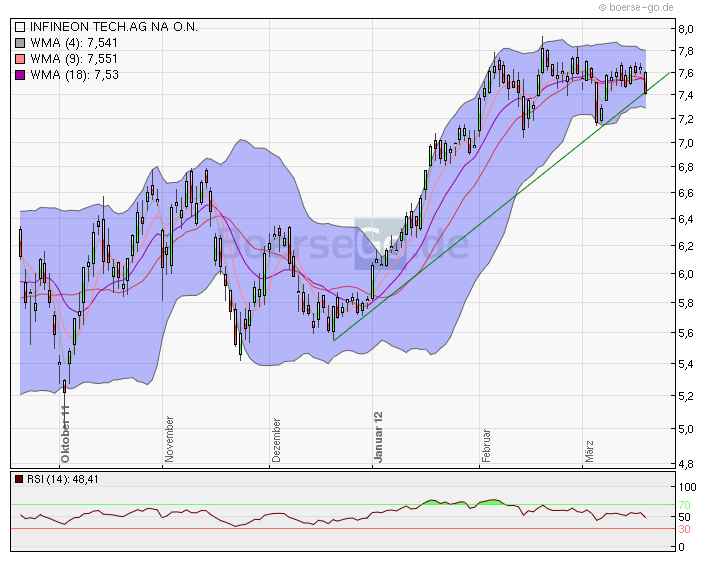Click the Februar axis label
This screenshot has width=720, height=561.
click(x=486, y=446)
